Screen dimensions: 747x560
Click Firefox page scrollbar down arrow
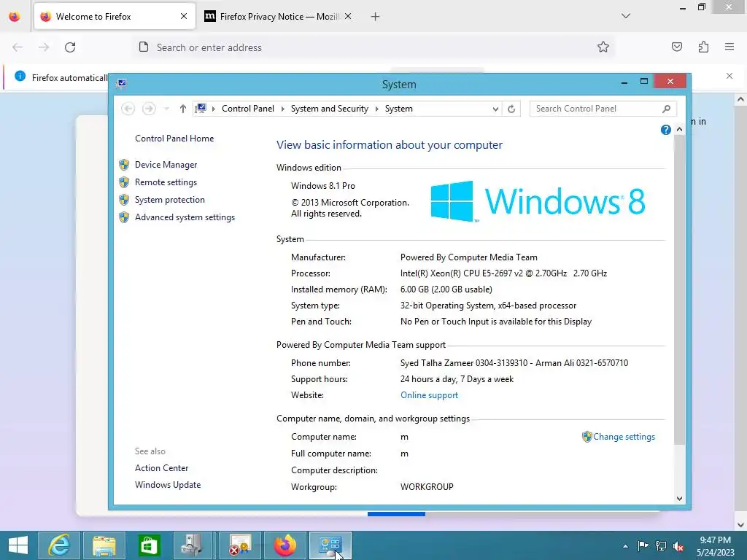coord(740,525)
